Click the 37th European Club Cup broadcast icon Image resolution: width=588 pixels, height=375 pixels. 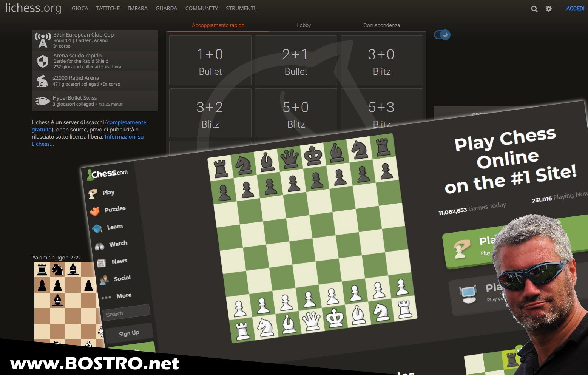[43, 40]
